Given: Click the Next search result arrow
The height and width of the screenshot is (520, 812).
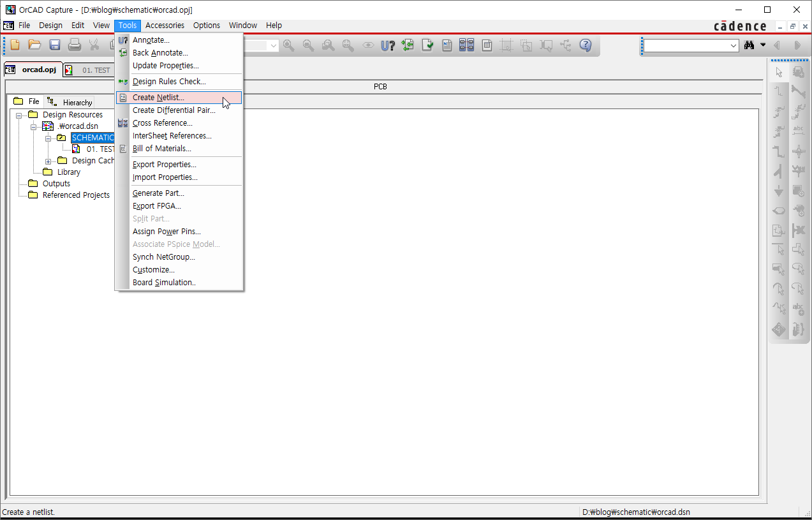Looking at the screenshot, I should click(x=797, y=45).
